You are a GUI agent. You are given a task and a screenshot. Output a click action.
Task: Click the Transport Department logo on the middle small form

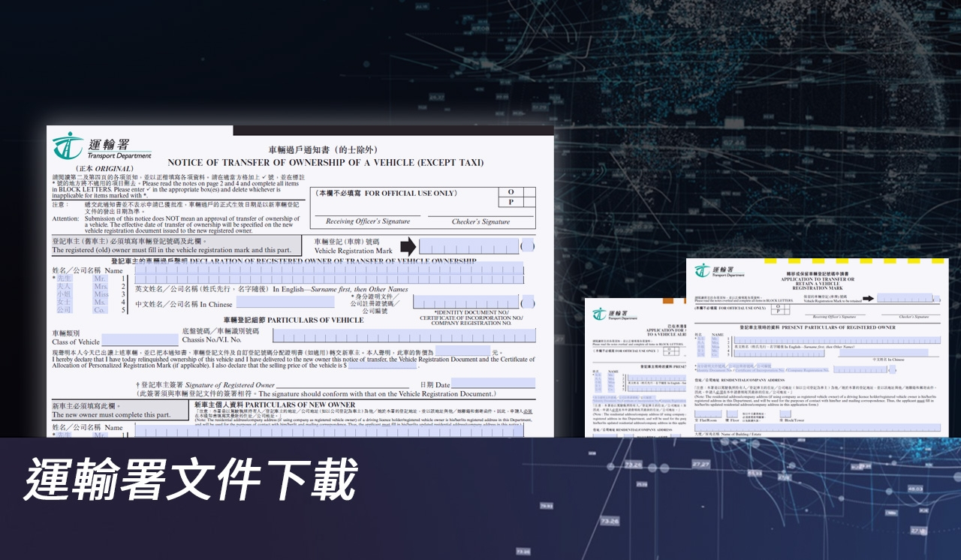coord(616,314)
